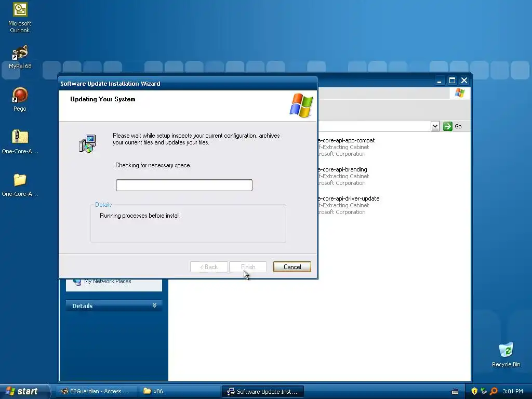Switch to the x86 folder taskbar button
This screenshot has height=399, width=532.
pyautogui.click(x=180, y=391)
